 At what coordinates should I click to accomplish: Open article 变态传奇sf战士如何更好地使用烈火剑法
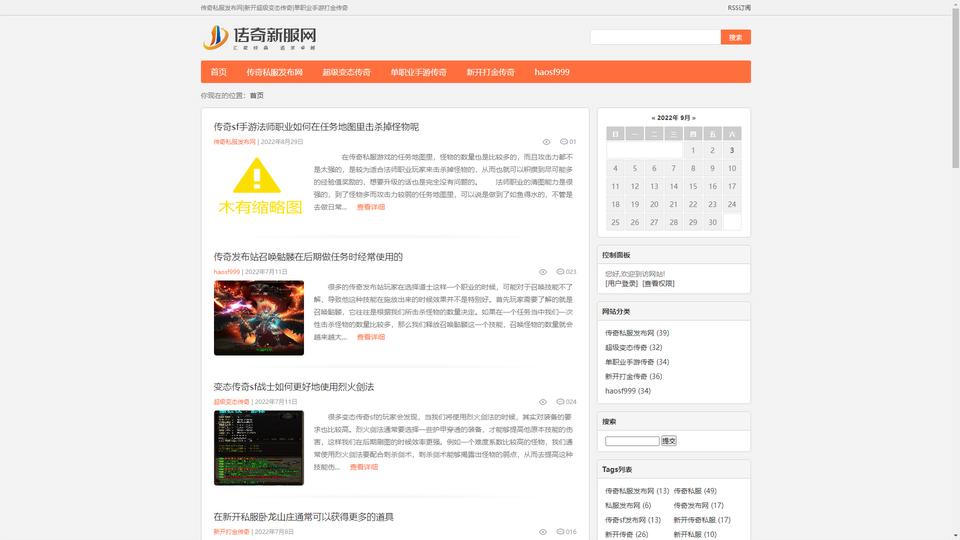[294, 387]
